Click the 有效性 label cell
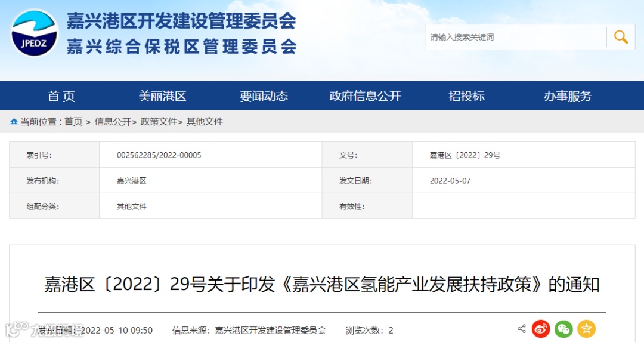The width and height of the screenshot is (644, 342). [367, 207]
